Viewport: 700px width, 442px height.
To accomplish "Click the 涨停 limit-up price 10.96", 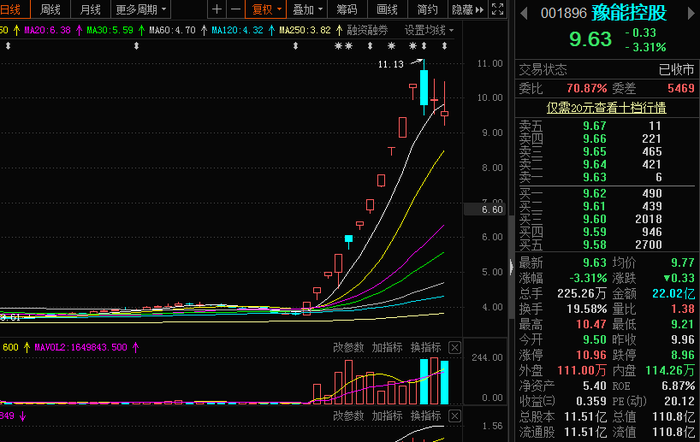I will [x=591, y=355].
